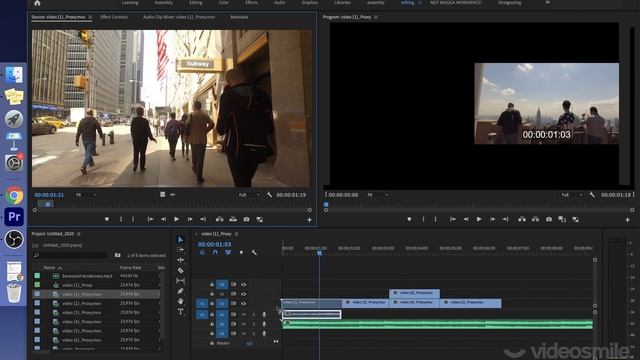Activate the Slip tool

click(180, 281)
